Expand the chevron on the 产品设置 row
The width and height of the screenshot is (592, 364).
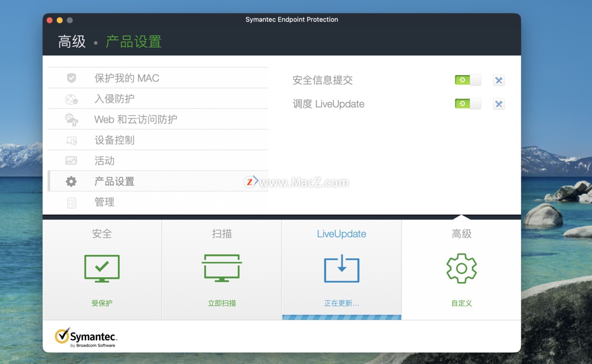(x=255, y=180)
